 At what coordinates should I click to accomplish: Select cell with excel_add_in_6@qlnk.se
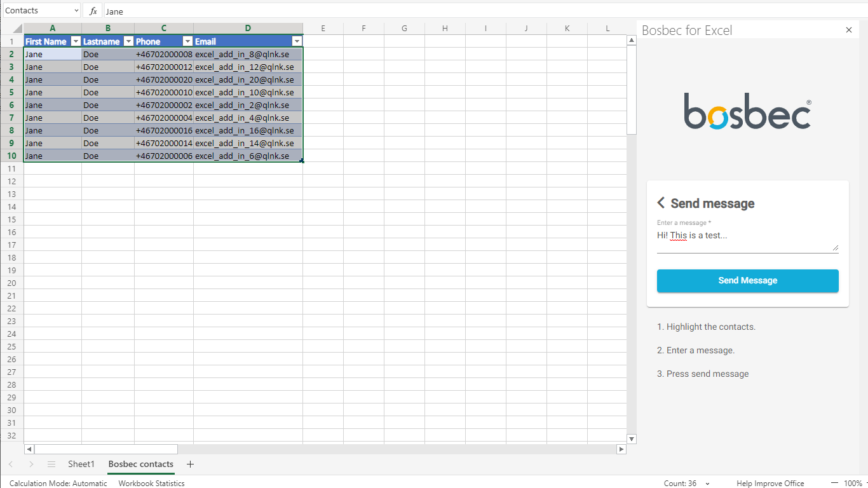click(x=248, y=156)
